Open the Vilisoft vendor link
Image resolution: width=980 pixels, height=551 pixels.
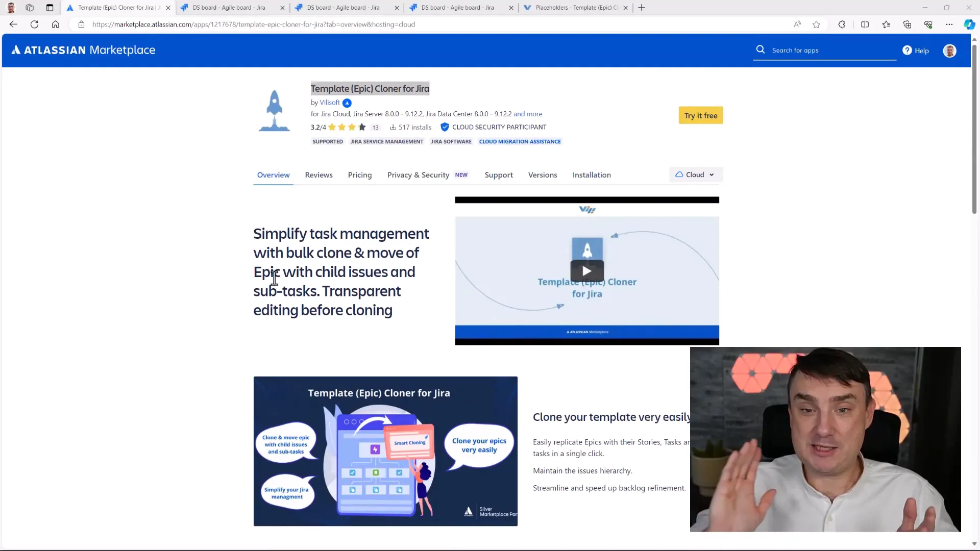point(330,103)
